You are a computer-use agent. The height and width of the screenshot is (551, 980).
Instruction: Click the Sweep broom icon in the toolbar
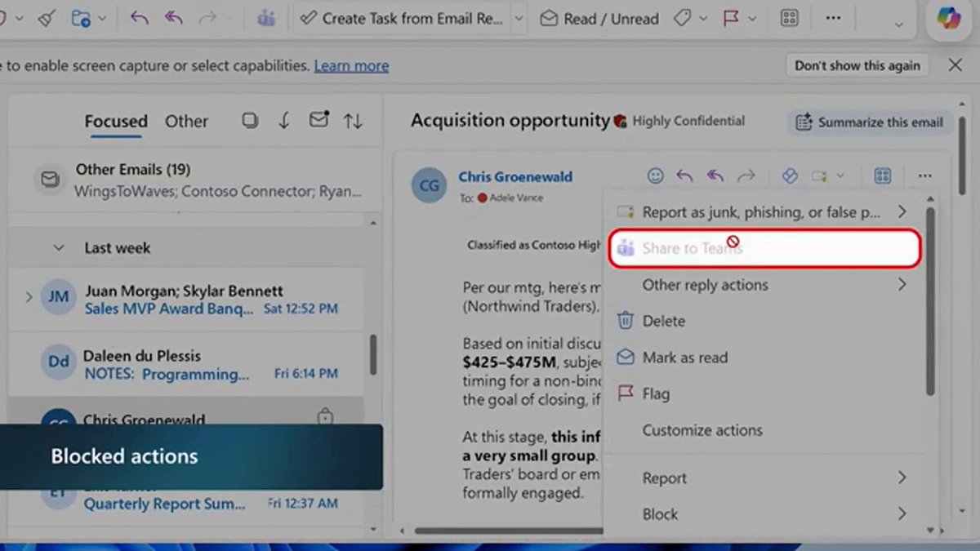coord(47,18)
